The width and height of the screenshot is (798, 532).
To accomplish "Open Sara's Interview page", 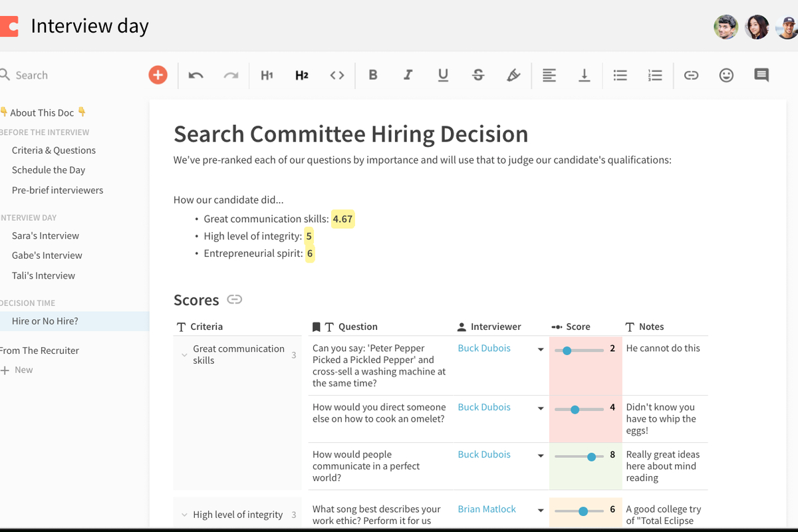I will (45, 235).
